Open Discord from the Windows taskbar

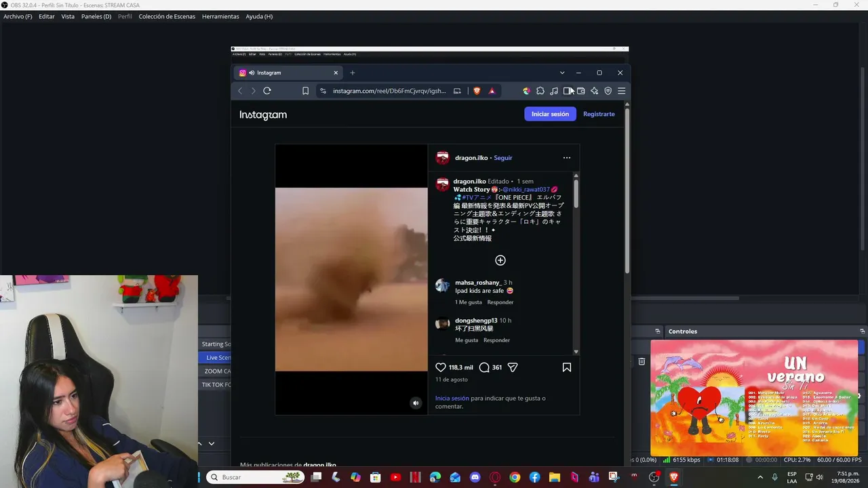tap(475, 477)
